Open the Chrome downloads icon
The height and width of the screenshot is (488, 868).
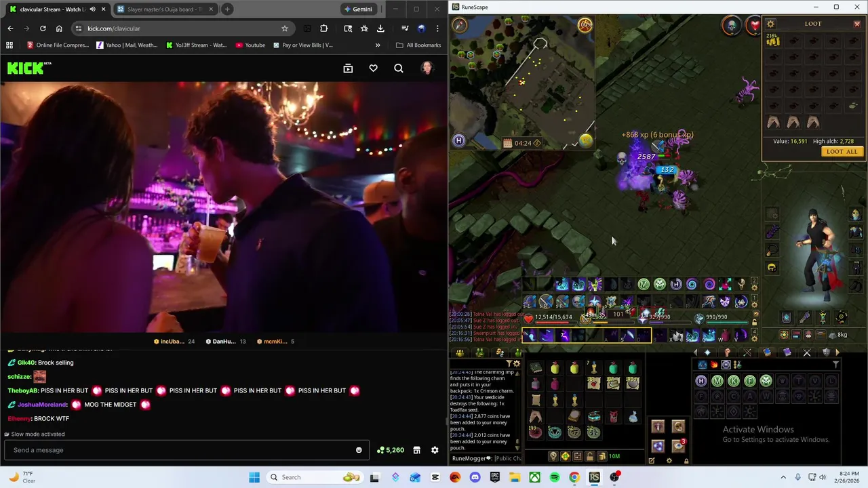coord(380,28)
